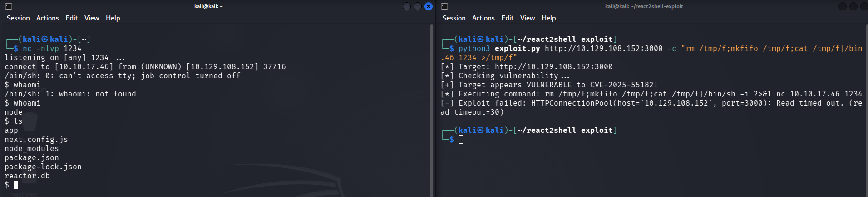Click right window title 'kali@kali: ~/react2shell-exploit'
The image size is (868, 197).
[644, 6]
